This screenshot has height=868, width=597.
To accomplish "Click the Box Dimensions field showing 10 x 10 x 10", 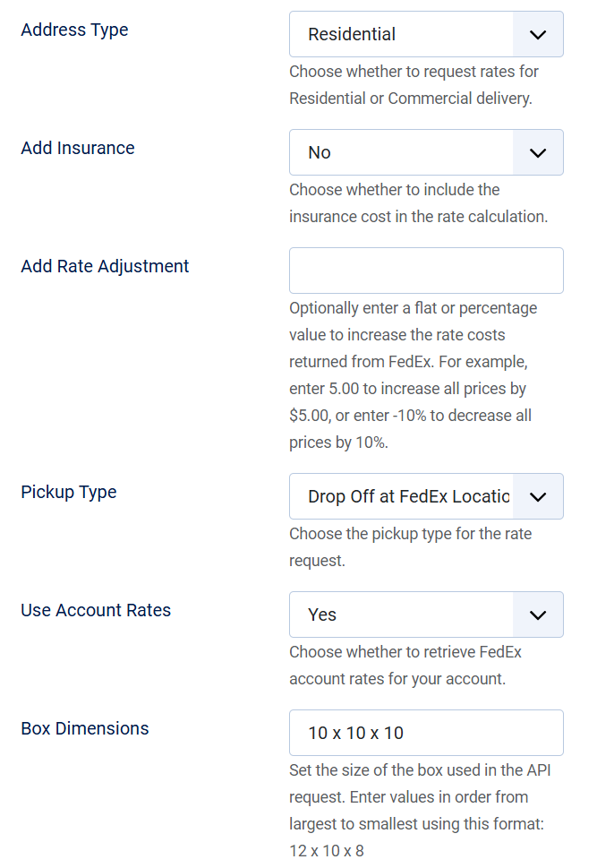I will 426,733.
